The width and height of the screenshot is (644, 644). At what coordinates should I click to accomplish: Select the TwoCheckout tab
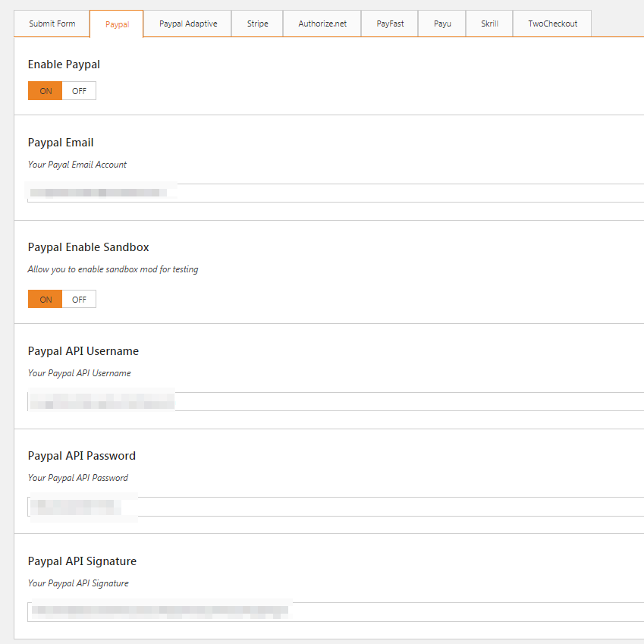coord(552,24)
